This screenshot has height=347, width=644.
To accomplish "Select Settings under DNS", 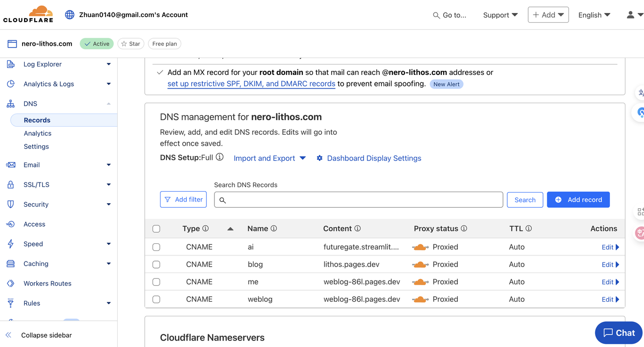I will 36,146.
